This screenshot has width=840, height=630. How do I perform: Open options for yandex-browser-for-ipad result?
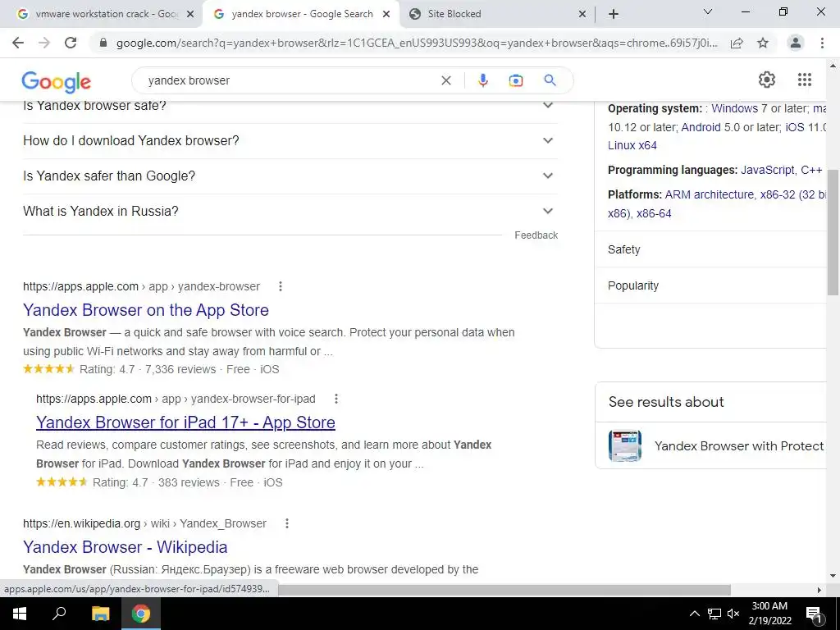336,399
